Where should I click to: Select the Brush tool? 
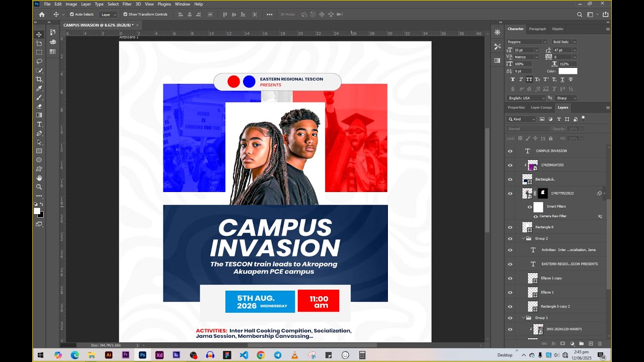[x=39, y=98]
